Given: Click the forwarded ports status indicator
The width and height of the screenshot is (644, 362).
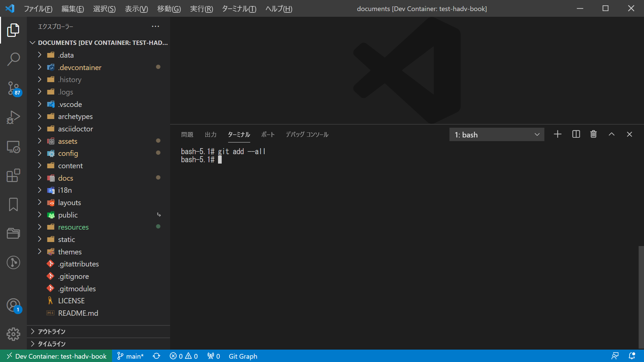Looking at the screenshot, I should pos(214,356).
